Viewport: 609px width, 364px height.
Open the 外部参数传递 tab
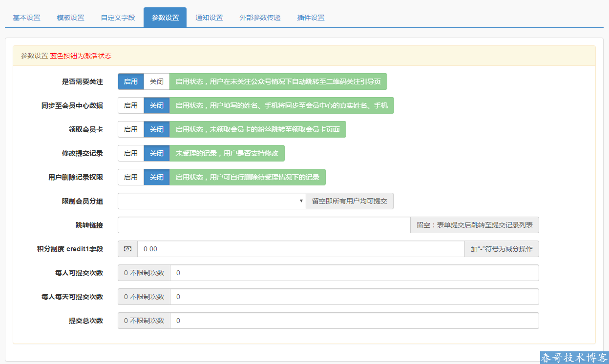point(259,17)
